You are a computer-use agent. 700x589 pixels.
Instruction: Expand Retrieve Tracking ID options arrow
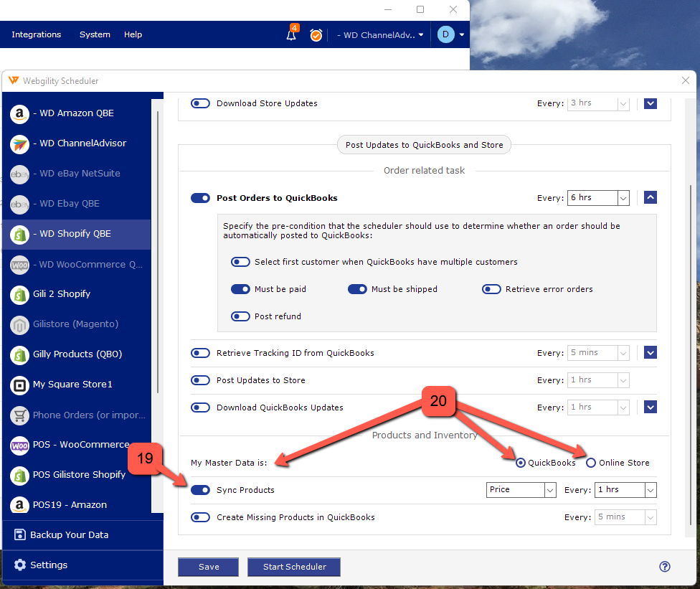(651, 352)
